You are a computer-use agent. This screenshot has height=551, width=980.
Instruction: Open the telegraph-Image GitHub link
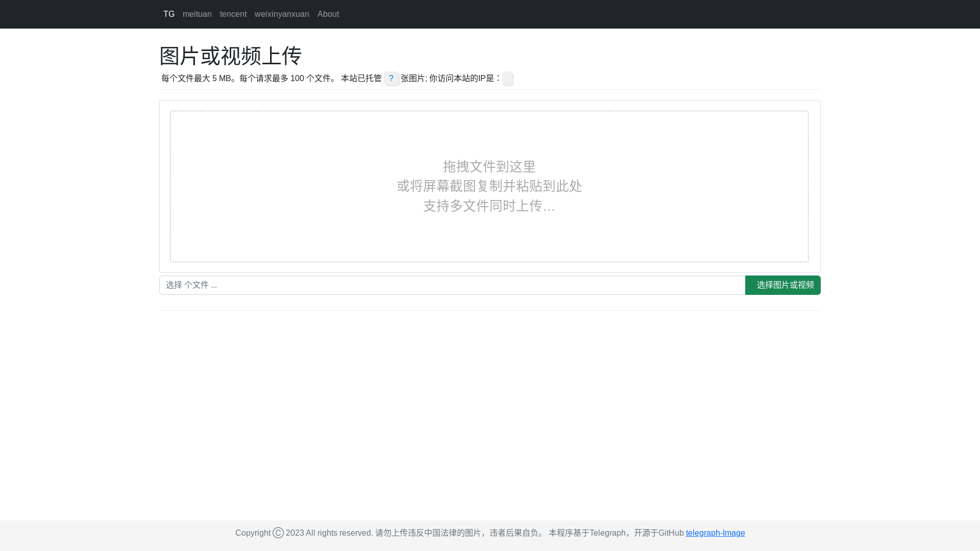[715, 533]
